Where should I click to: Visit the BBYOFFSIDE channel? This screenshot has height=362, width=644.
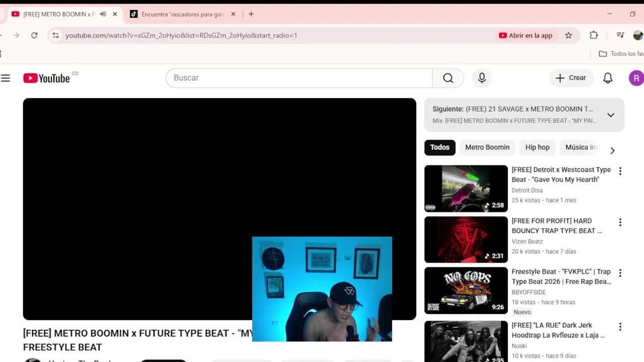coord(528,292)
